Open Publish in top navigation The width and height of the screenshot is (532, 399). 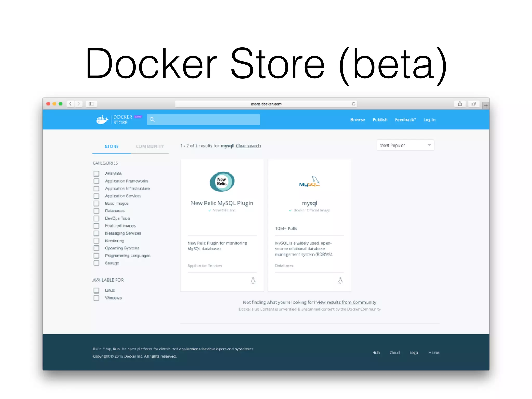pyautogui.click(x=380, y=120)
